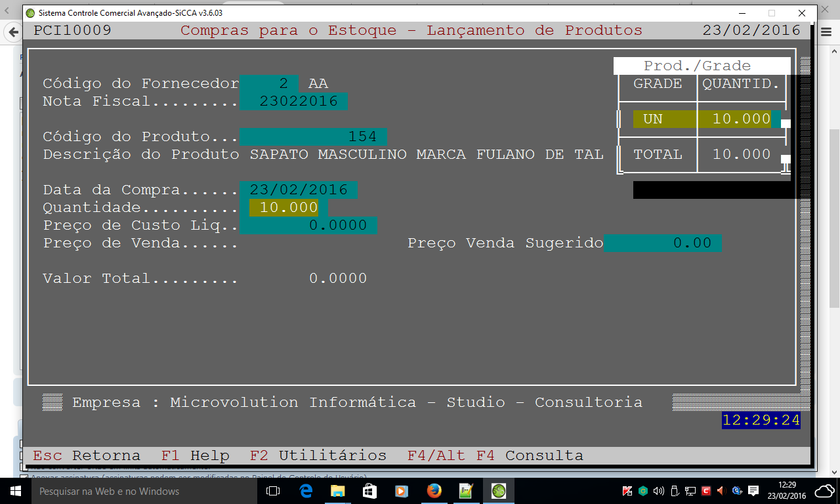Click the Compras para o Estoque screen title

pos(411,30)
